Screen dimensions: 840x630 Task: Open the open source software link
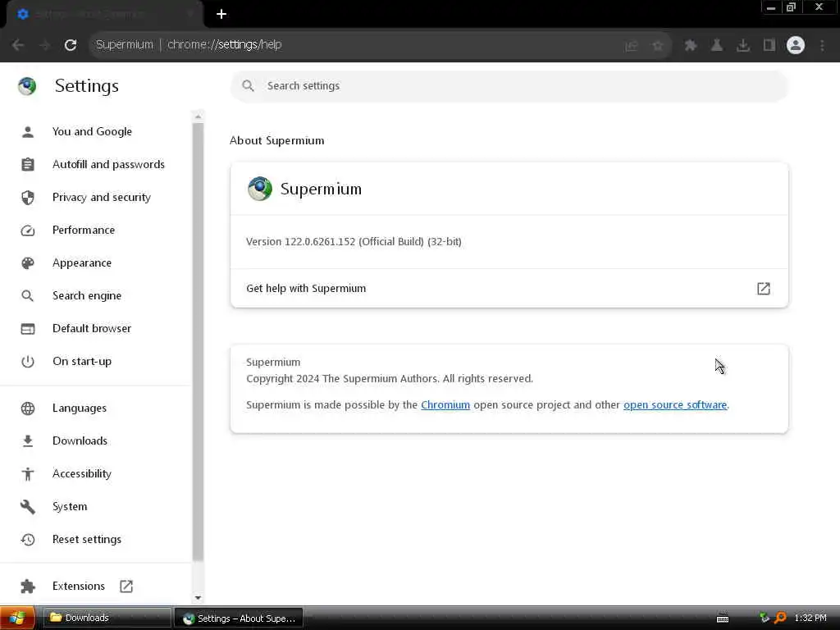675,405
